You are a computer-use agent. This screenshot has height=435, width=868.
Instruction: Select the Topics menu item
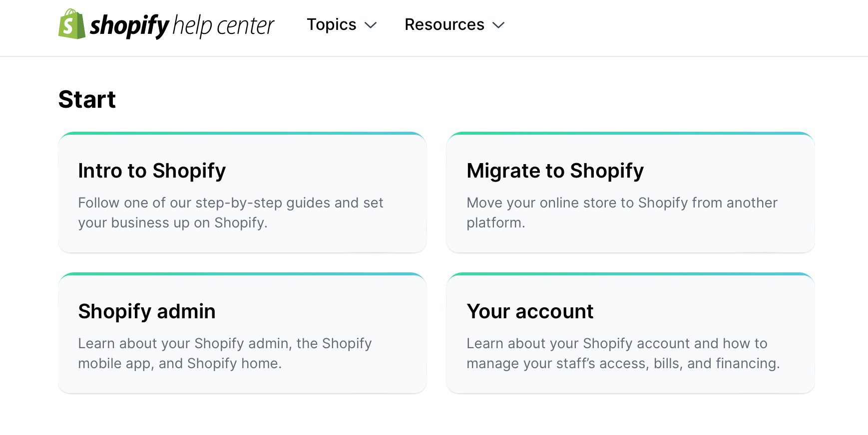tap(332, 24)
